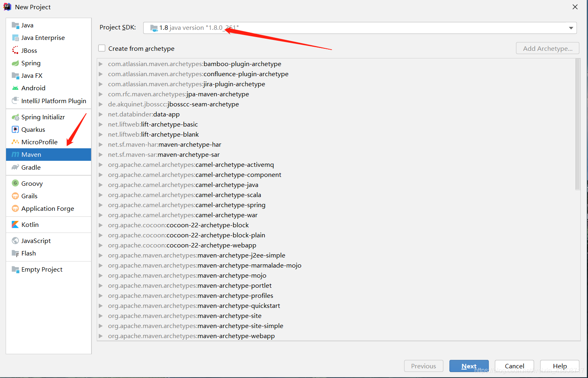
Task: Expand the jira-plugin-archetype node
Action: 101,84
